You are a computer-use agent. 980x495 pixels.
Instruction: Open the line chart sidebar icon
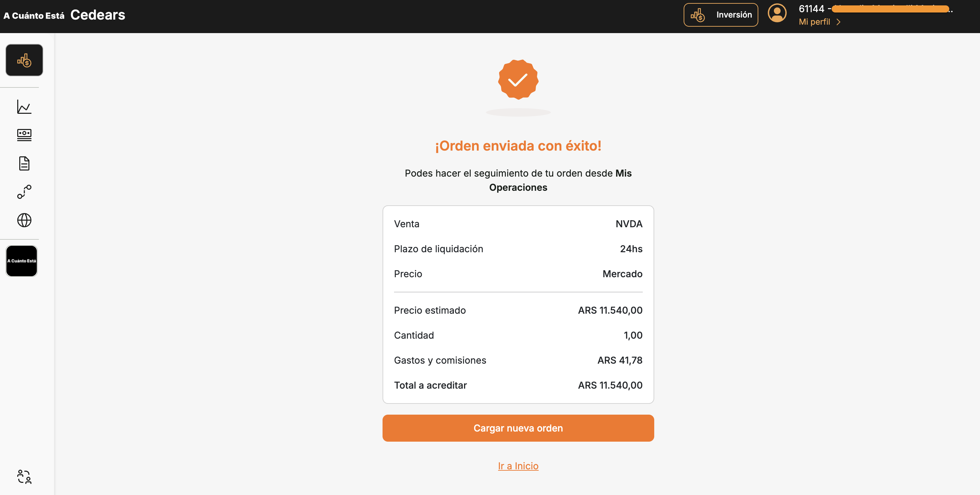pos(24,107)
